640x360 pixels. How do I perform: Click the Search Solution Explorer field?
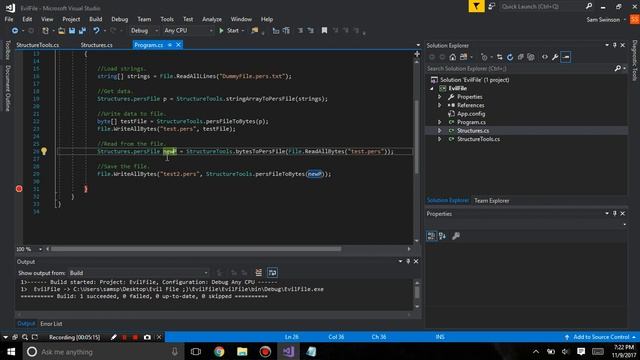[x=519, y=69]
